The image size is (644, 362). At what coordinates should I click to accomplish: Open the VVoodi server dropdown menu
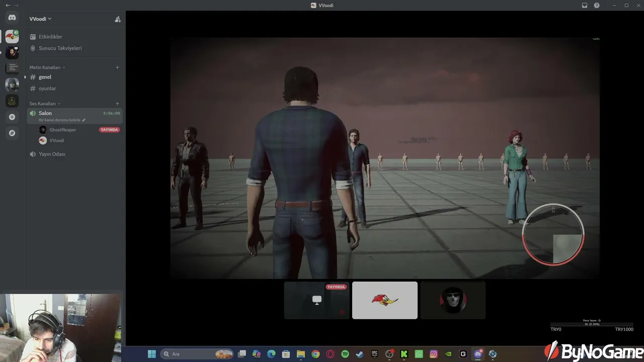pyautogui.click(x=40, y=19)
